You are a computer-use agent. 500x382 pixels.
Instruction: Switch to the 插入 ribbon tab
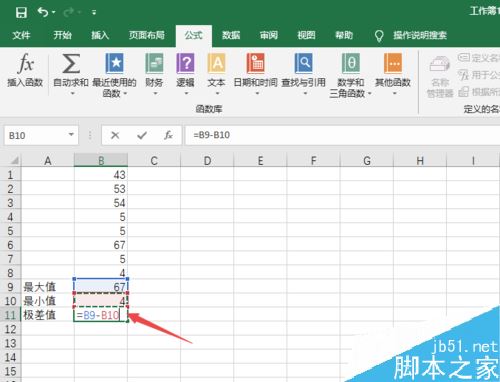pyautogui.click(x=100, y=35)
